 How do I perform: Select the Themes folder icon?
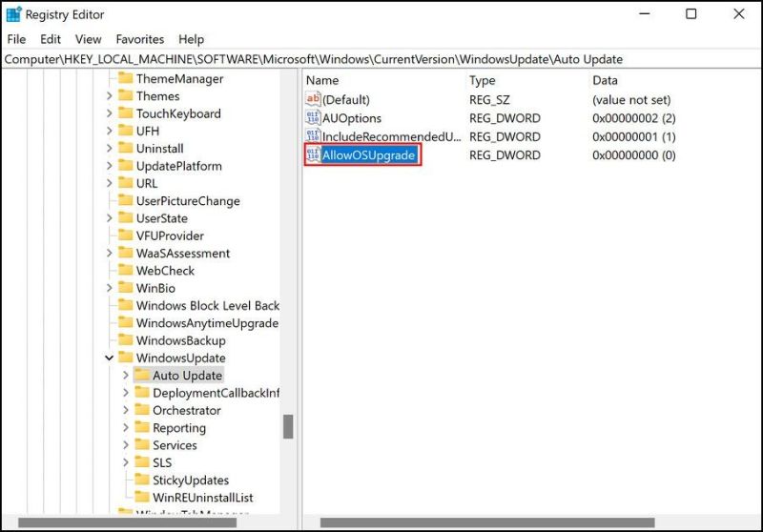(x=125, y=96)
